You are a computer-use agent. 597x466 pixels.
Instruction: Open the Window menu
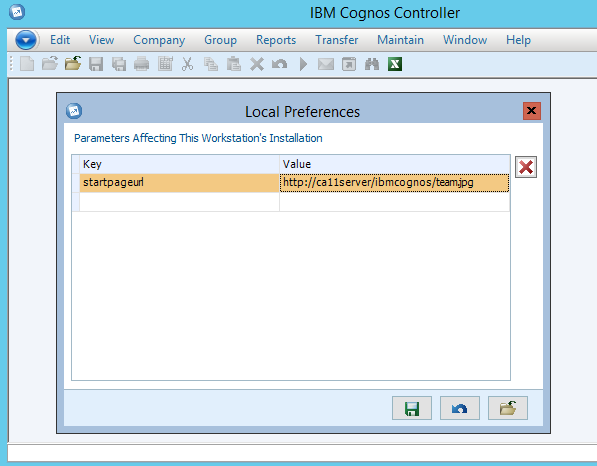pos(465,40)
